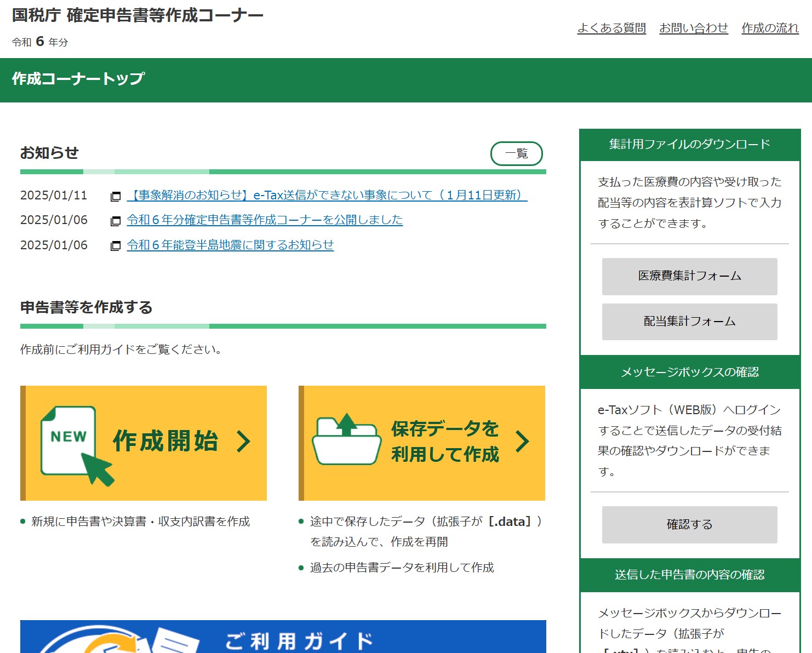Click 新規に申告書や決算書・収支内訳書を作成 bullet

140,522
